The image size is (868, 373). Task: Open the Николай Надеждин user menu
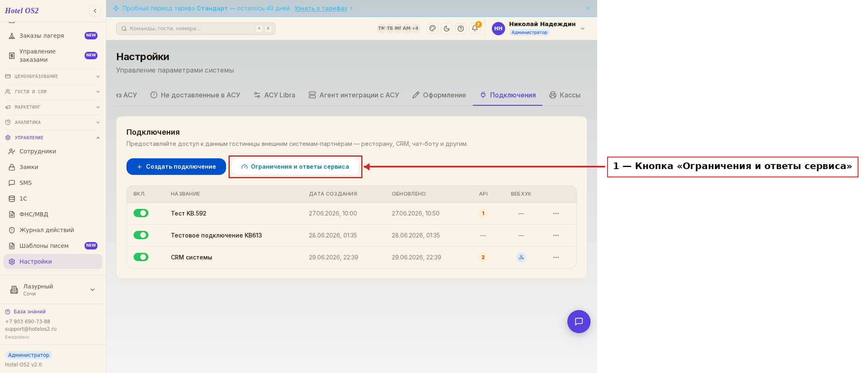click(x=539, y=28)
